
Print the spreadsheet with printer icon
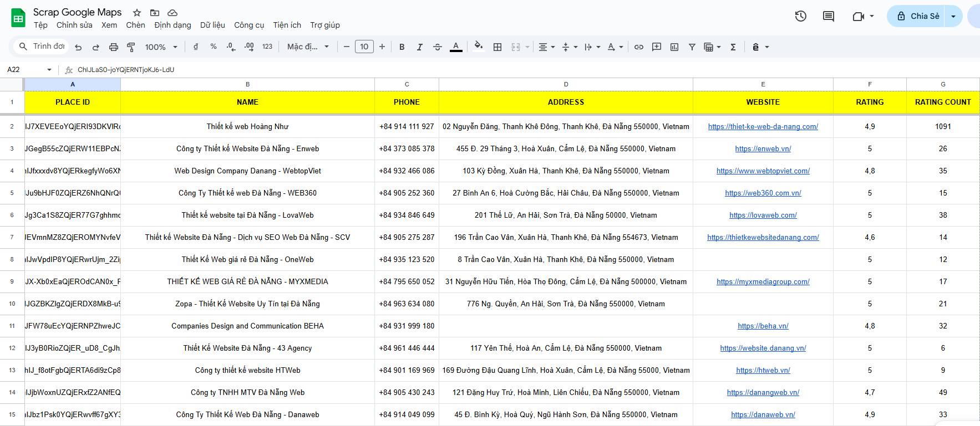[114, 47]
